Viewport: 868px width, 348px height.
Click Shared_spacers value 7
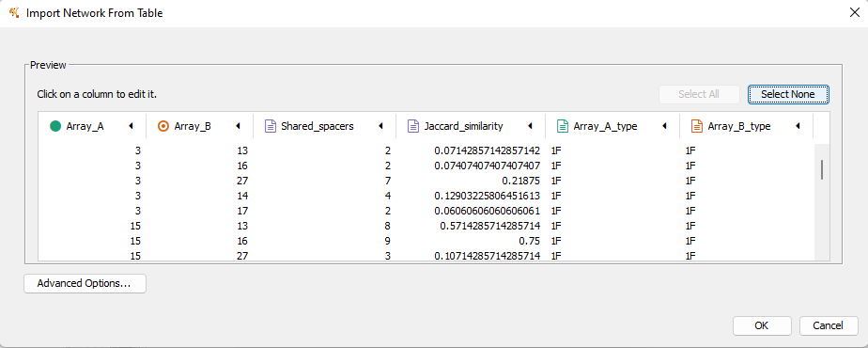click(x=388, y=181)
